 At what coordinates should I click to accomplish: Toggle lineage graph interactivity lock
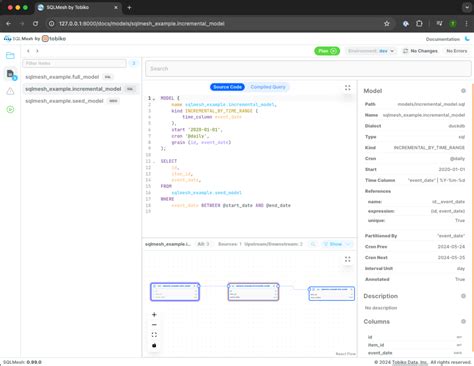pos(154,345)
